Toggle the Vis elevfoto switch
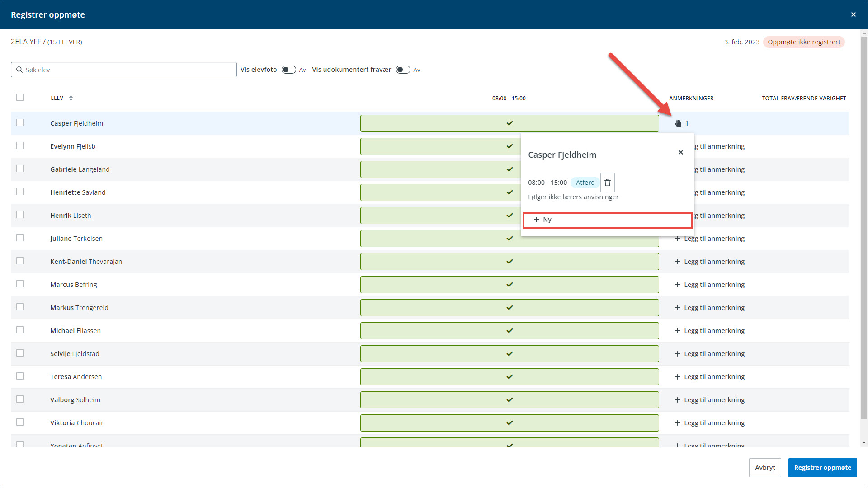Screen dimensions: 868x488 289,70
